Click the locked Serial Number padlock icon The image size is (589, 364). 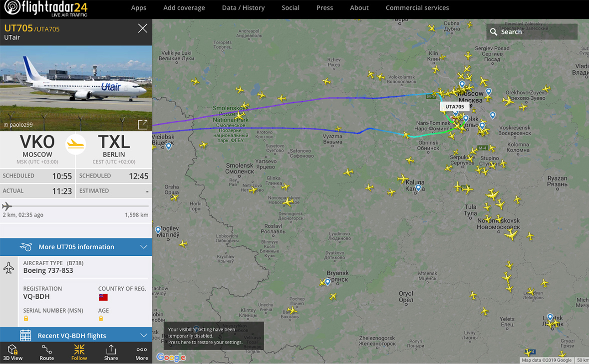[26, 318]
